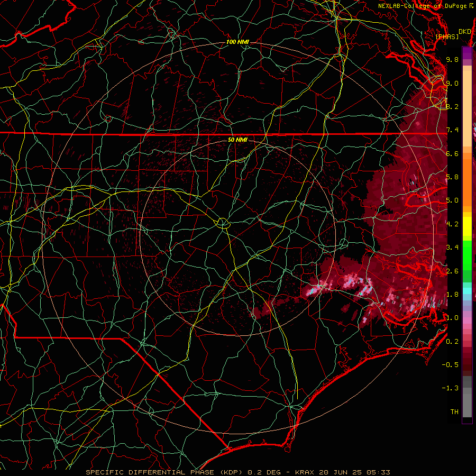The height and width of the screenshot is (476, 476).
Task: Pick the purple top segment of color bar
Action: coord(467,53)
